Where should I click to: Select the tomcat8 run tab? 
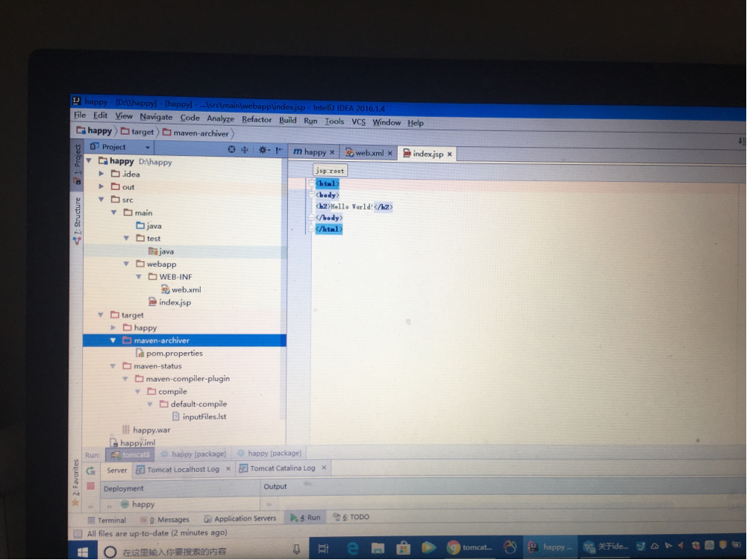pyautogui.click(x=131, y=455)
